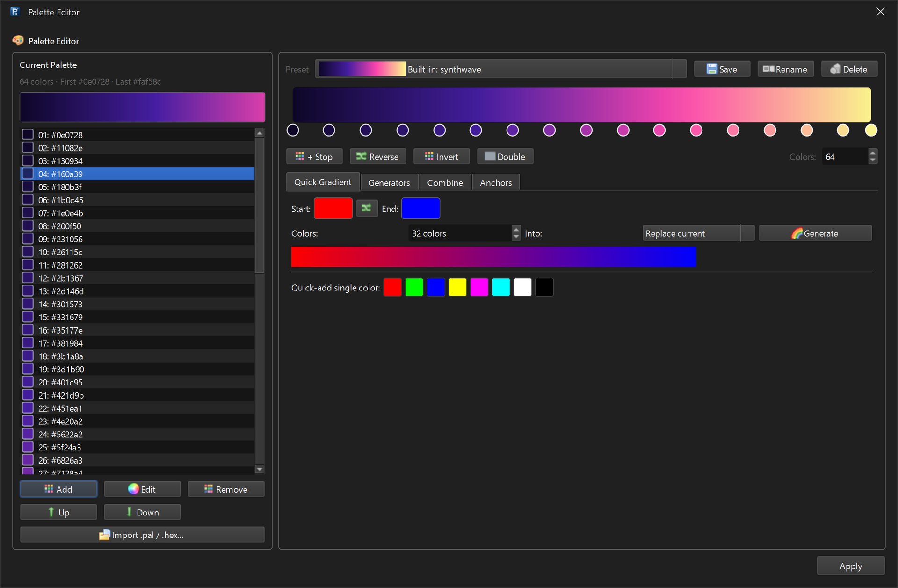The image size is (898, 588).
Task: Click the palette list scroll-up arrow
Action: click(260, 133)
